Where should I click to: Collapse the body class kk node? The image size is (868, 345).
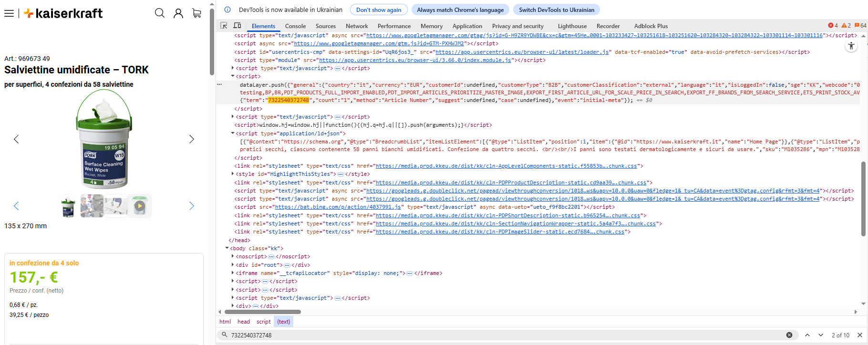tap(227, 248)
